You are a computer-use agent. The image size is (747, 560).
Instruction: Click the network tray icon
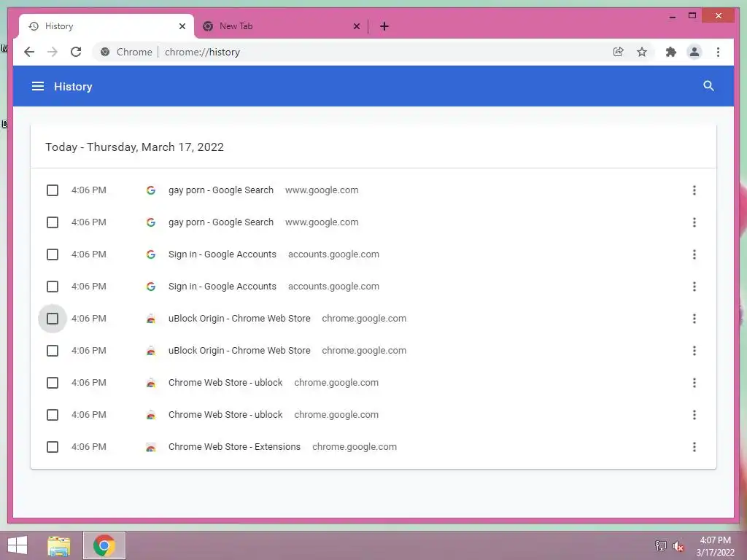point(661,545)
